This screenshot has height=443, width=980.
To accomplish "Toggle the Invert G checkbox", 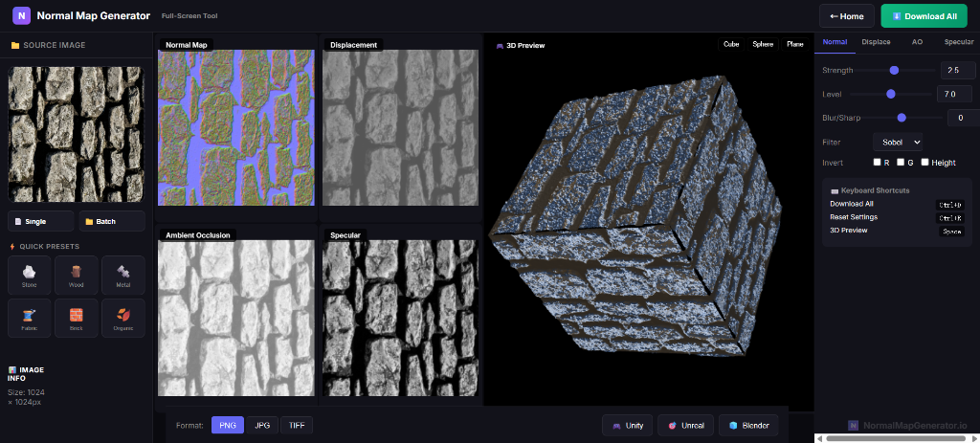I will [x=901, y=162].
